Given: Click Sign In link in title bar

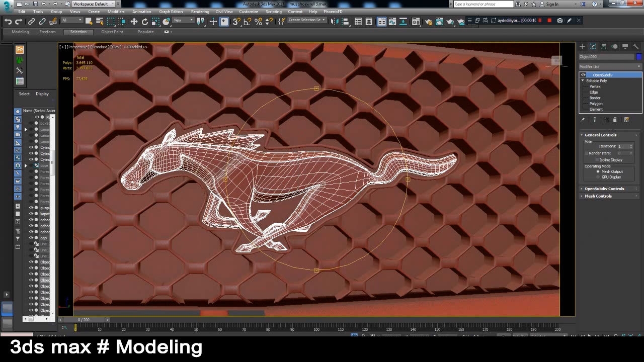Looking at the screenshot, I should [x=552, y=4].
